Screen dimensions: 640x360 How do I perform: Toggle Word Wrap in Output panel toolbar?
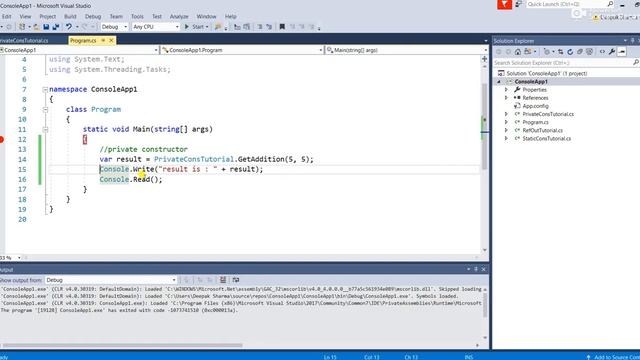[236, 280]
